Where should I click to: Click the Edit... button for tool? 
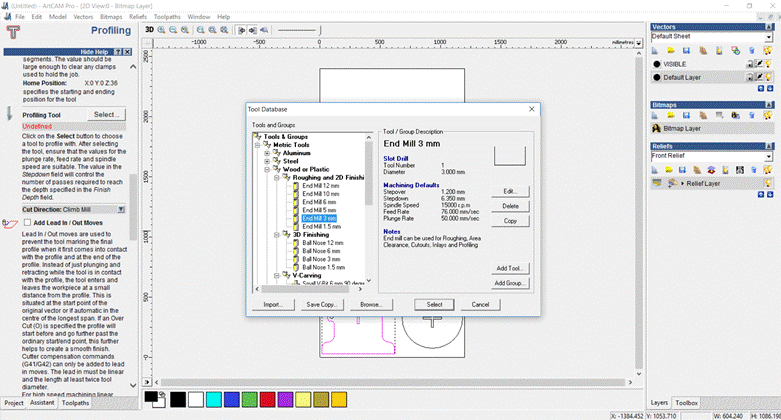pyautogui.click(x=510, y=191)
